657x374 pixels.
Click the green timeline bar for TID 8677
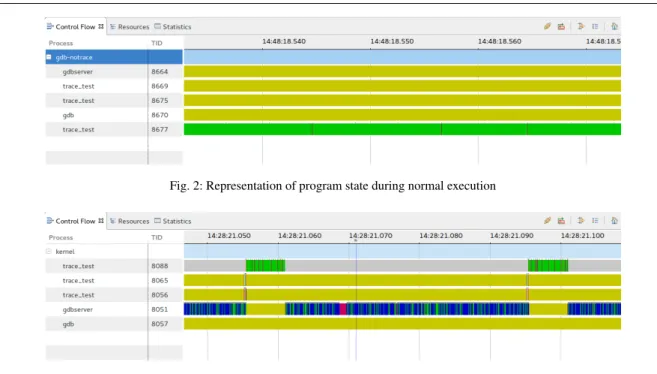point(402,129)
